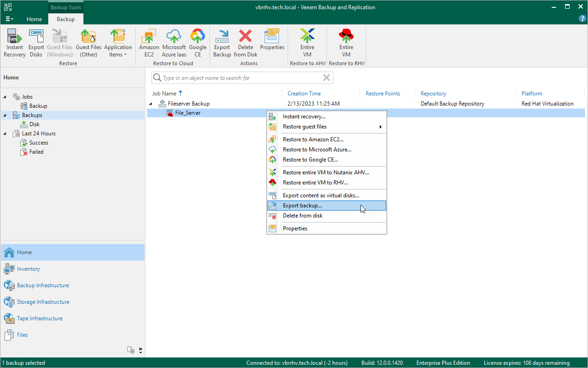Open the Restore guest files submenu
Viewport: 588px width, 368px height.
click(x=327, y=127)
